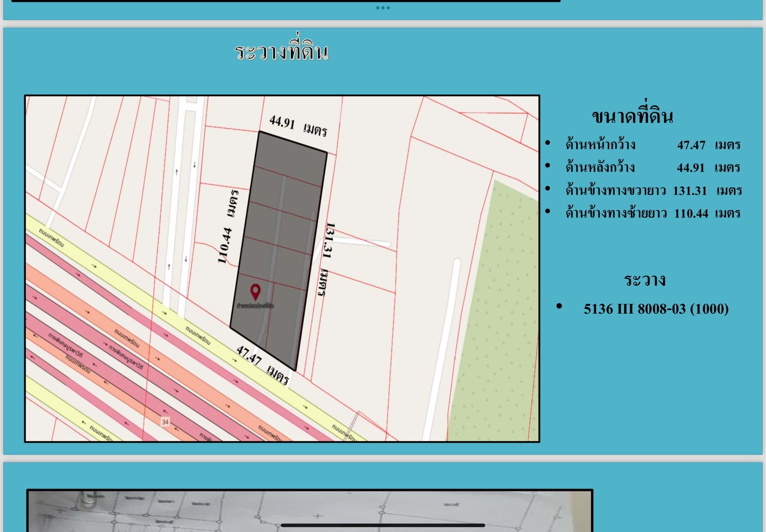Viewport: 766px width, 532px height.
Task: Tap the ด้านข้างทางซ้ายยาว label
Action: coord(616,213)
